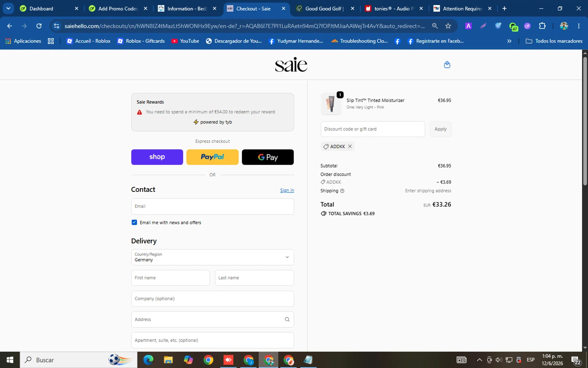
Task: Pay with the Shop Pay button
Action: coord(157,157)
